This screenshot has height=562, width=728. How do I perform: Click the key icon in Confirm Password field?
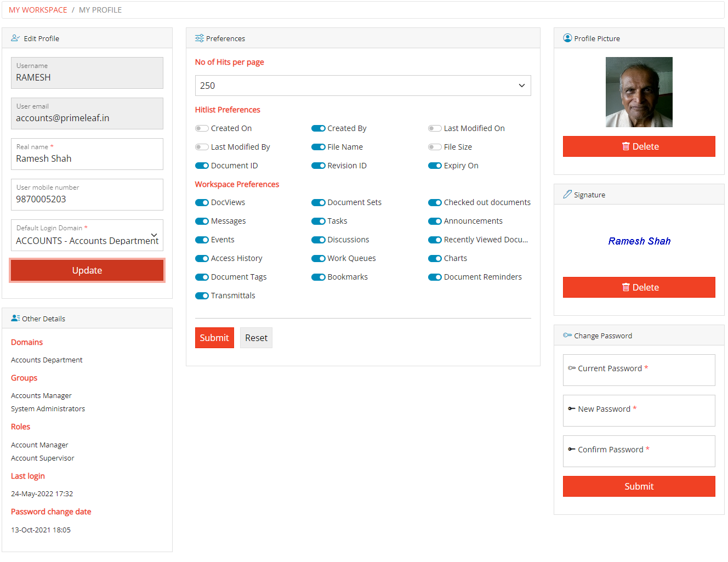[571, 450]
